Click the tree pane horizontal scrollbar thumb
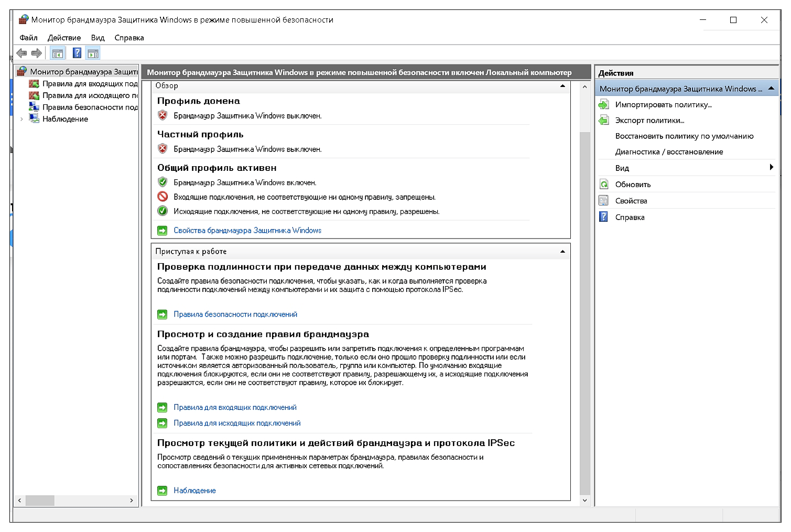Image resolution: width=791 pixels, height=532 pixels. pyautogui.click(x=40, y=501)
